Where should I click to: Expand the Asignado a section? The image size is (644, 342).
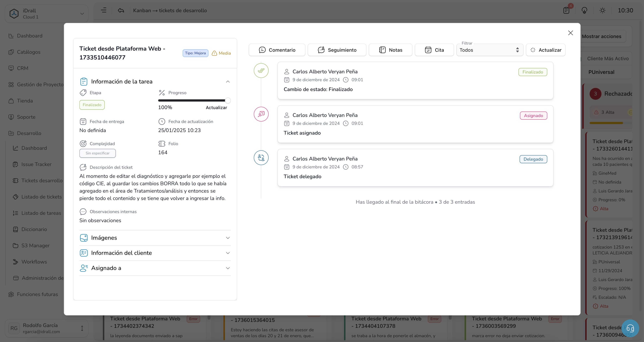[x=228, y=268]
